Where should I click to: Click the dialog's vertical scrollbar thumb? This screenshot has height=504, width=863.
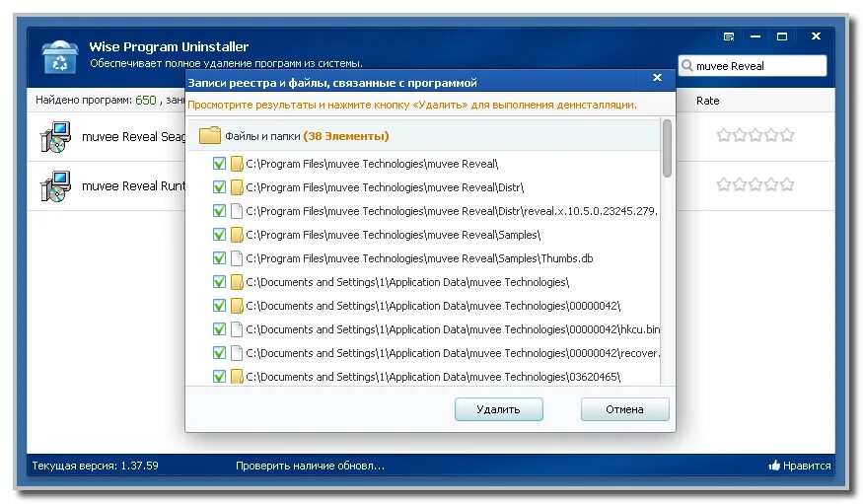point(667,149)
